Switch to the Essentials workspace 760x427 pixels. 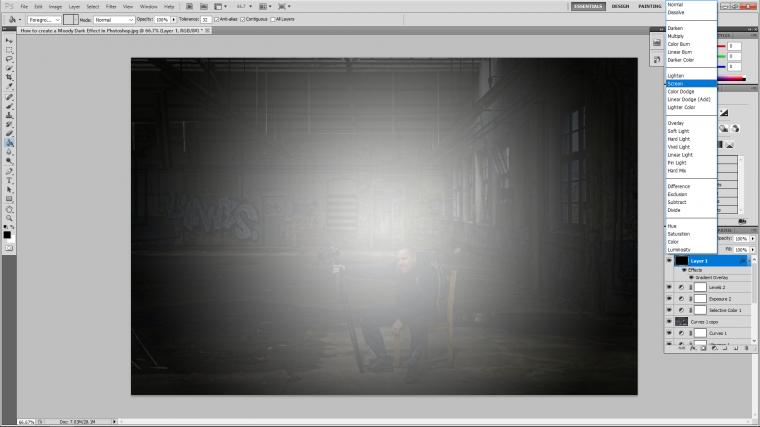(x=588, y=6)
